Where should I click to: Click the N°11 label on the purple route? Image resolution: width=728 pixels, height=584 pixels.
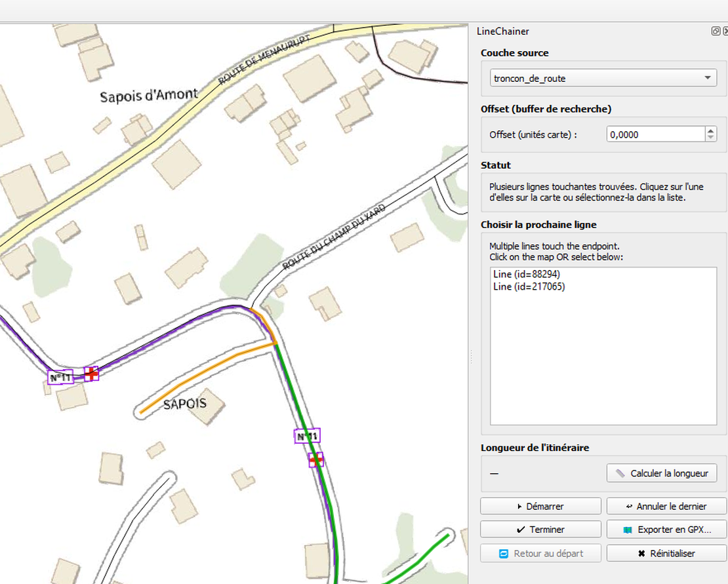pyautogui.click(x=60, y=377)
